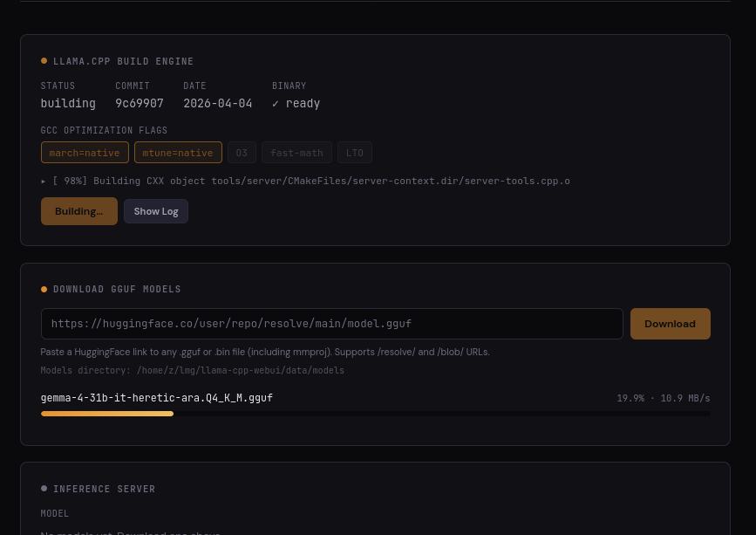756x535 pixels.
Task: Select the build date 2026-04-04
Action: pos(217,103)
